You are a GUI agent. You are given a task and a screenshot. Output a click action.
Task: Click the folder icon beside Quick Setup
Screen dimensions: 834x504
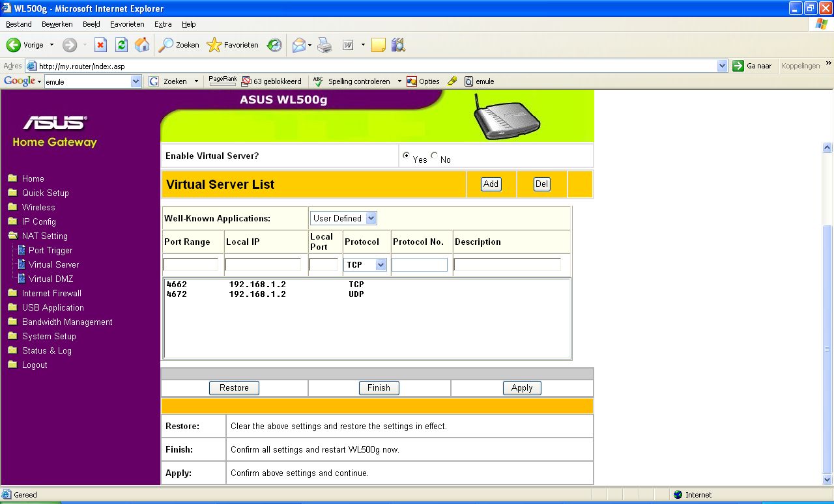(x=12, y=193)
